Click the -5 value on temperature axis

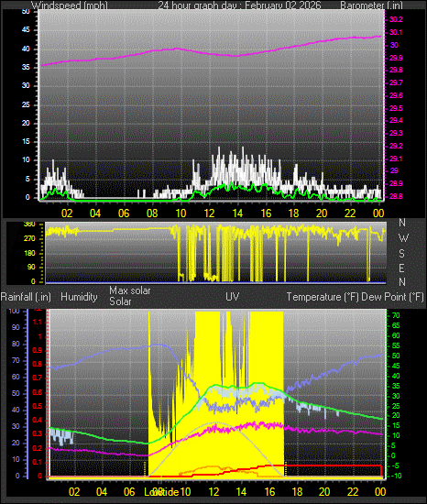[x=395, y=466]
